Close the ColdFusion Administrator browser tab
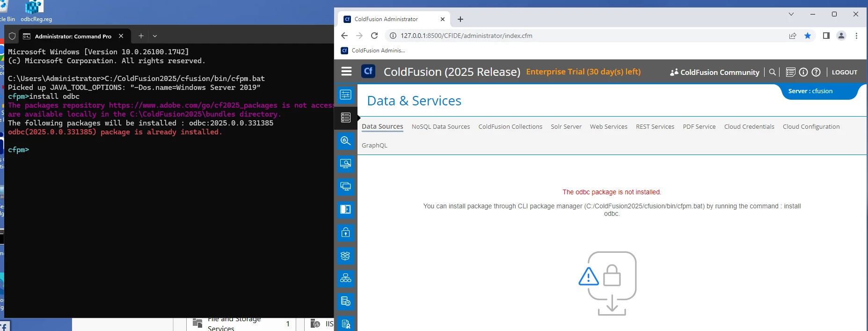868x331 pixels. point(443,19)
